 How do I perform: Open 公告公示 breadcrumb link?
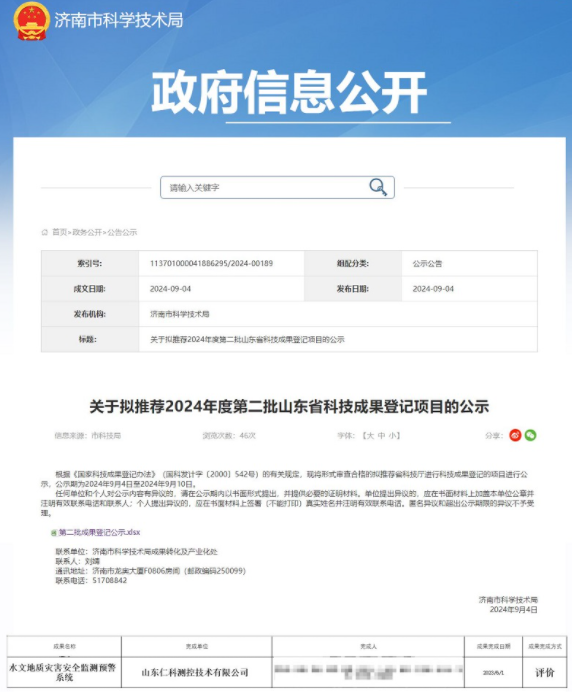click(x=122, y=232)
